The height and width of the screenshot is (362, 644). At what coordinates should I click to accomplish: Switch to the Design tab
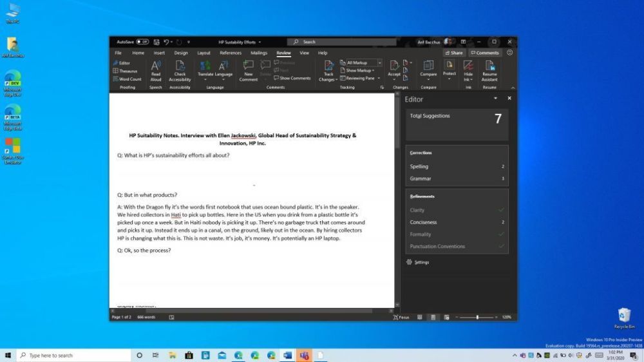click(181, 53)
